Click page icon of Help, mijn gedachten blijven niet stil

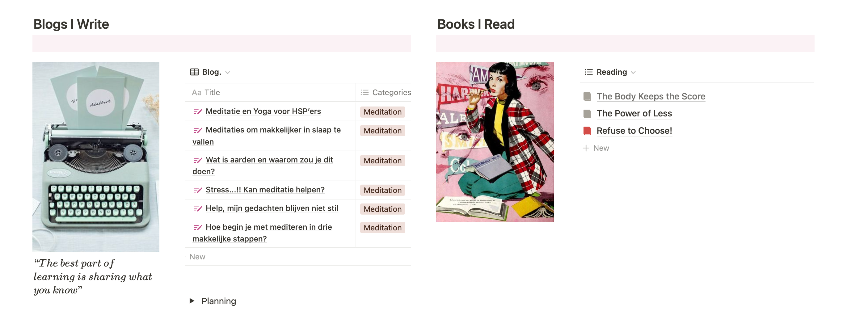[198, 208]
